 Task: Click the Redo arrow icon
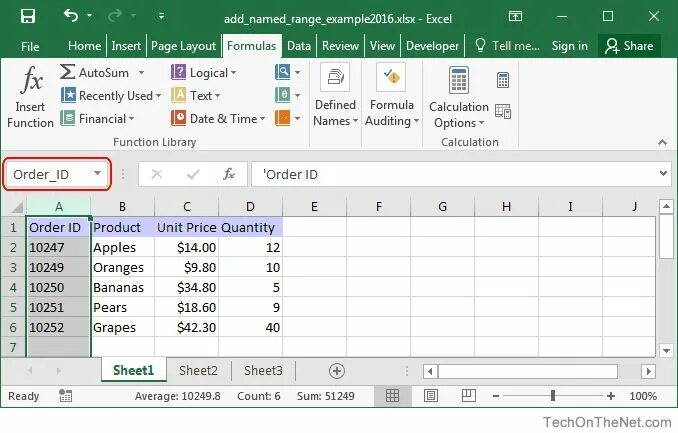(115, 16)
